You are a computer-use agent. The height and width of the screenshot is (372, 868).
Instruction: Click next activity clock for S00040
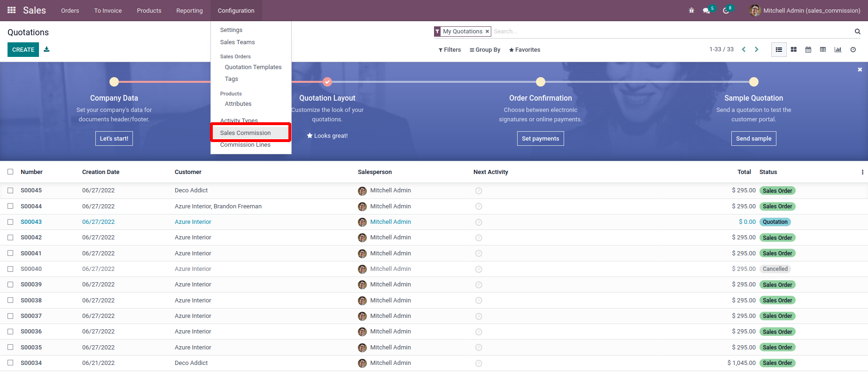coord(479,269)
